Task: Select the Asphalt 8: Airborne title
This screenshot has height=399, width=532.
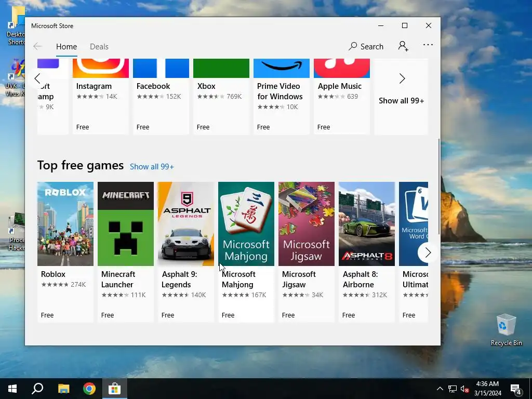Action: pos(360,279)
